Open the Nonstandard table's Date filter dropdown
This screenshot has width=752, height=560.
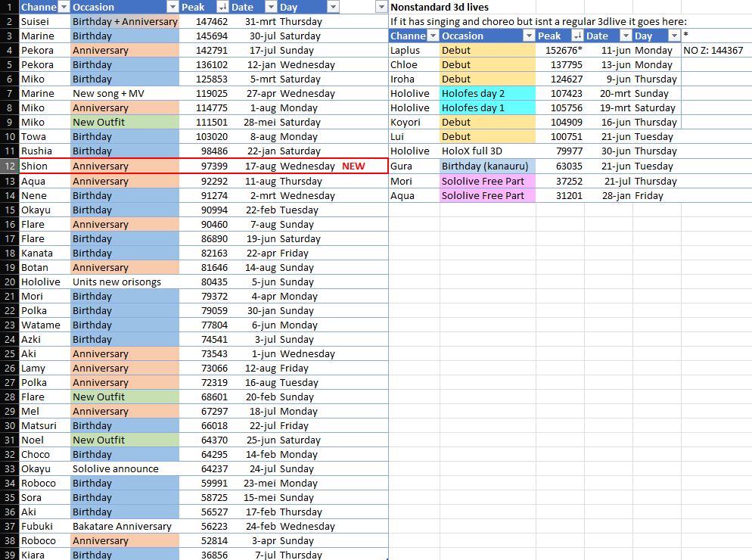click(626, 36)
